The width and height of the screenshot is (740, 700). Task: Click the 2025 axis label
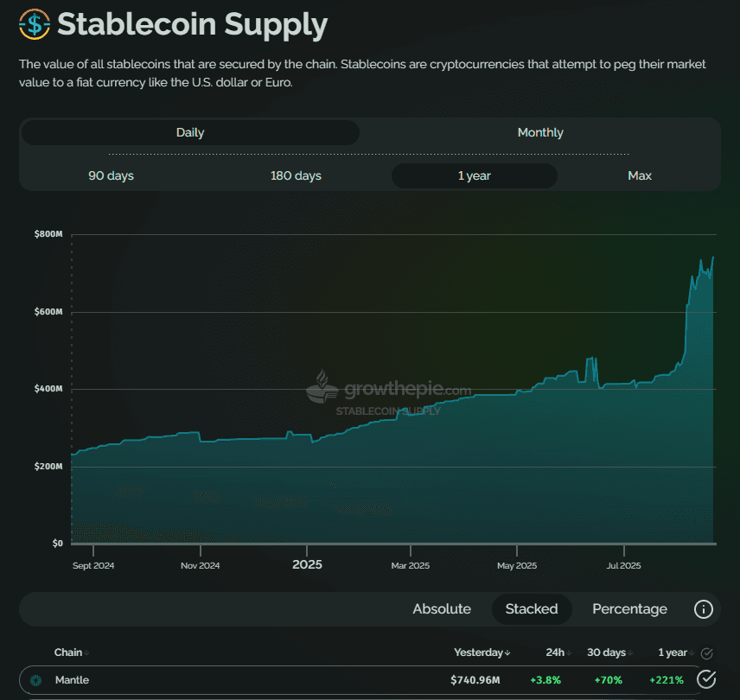click(307, 564)
